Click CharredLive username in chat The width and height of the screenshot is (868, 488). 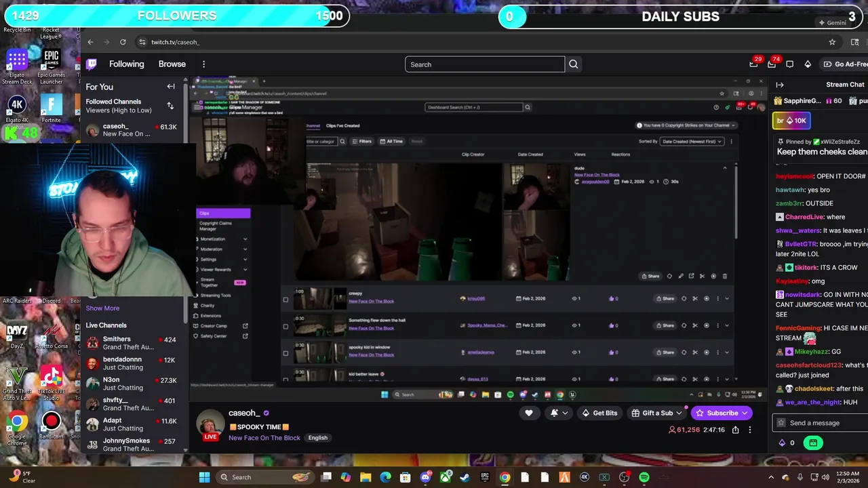(x=804, y=217)
